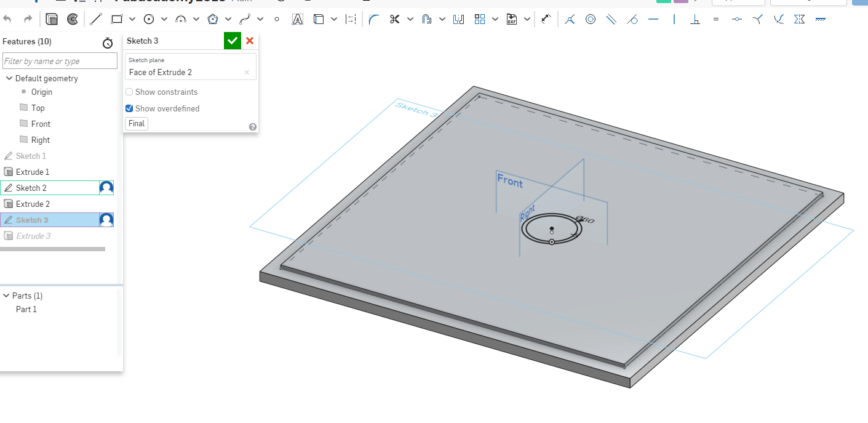
Task: Select the Spline sketch tool
Action: (245, 19)
